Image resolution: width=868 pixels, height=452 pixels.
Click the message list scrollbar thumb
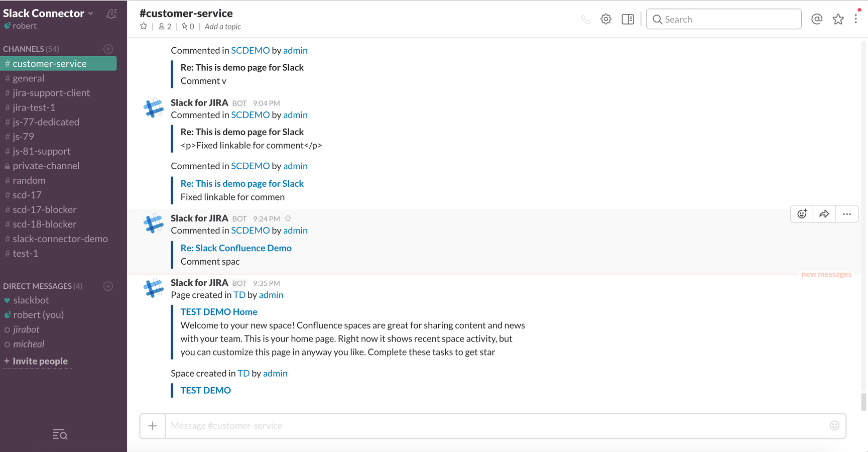click(x=863, y=402)
